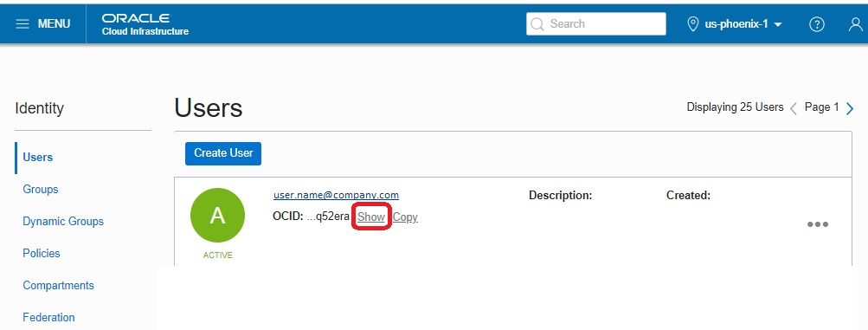Copy the user OCID
The image size is (868, 330).
(405, 217)
